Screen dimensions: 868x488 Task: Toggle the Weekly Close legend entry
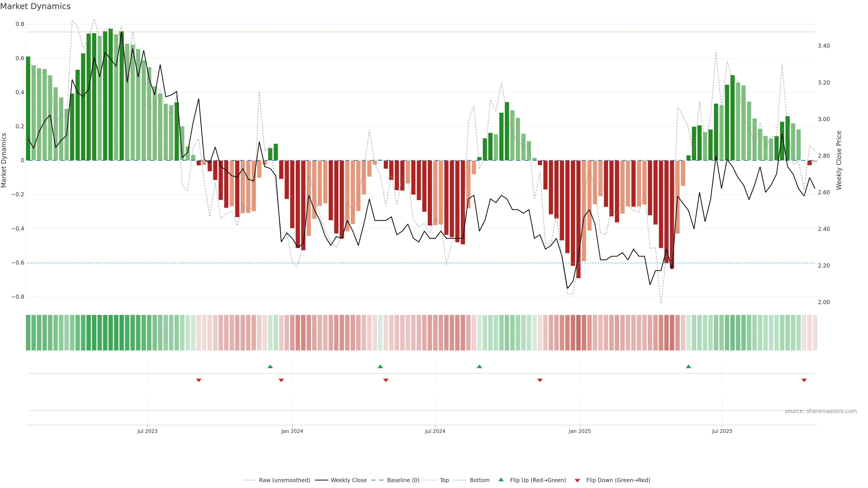pyautogui.click(x=348, y=480)
